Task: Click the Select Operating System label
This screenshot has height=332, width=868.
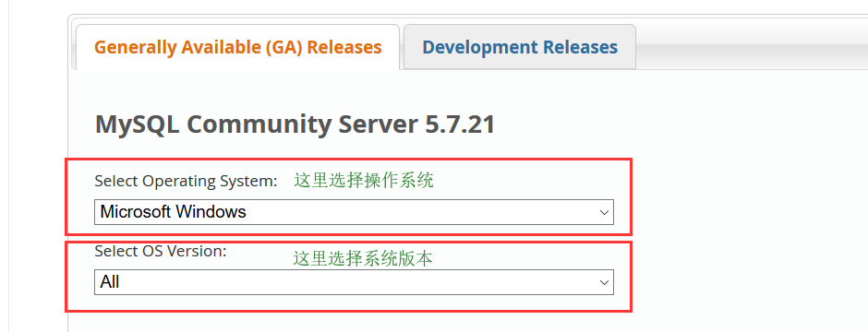Action: point(186,181)
